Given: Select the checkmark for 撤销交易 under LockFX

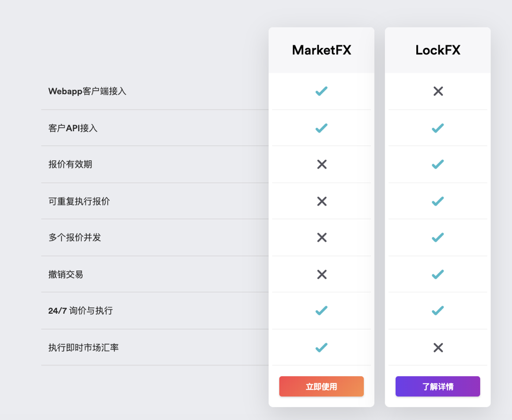Looking at the screenshot, I should click(438, 274).
